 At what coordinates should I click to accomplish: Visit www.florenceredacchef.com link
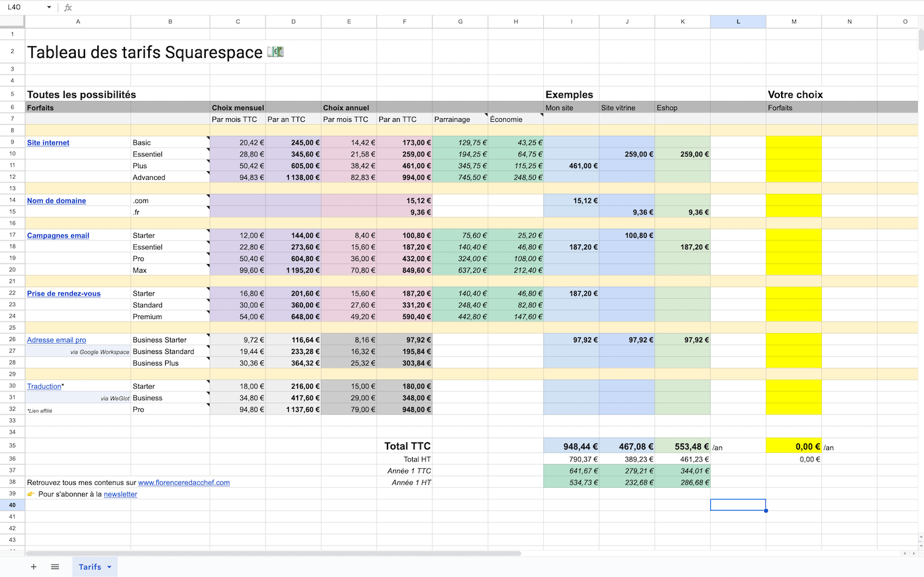pyautogui.click(x=184, y=483)
